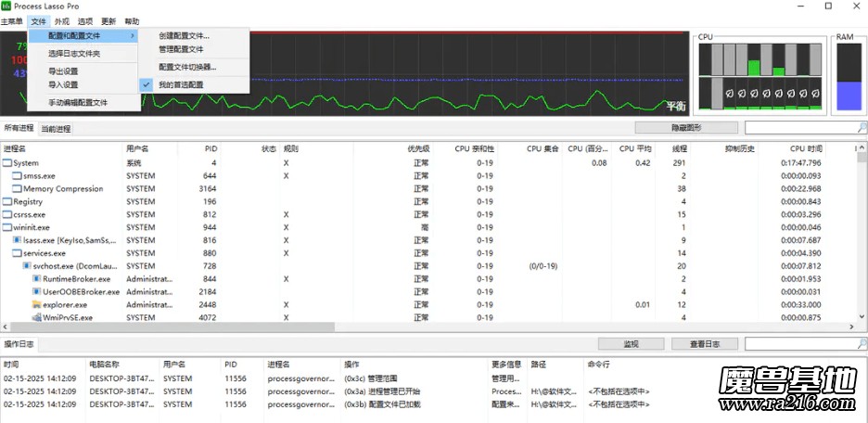Screen dimensions: 868x423
Task: Expand the 配置和配置文件 submenu arrow
Action: pos(133,35)
